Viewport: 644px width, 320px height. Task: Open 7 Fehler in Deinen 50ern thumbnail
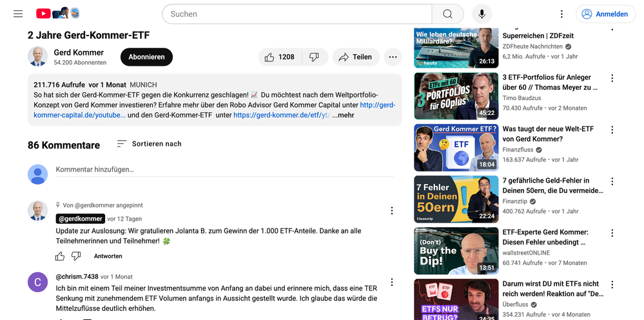pyautogui.click(x=456, y=199)
